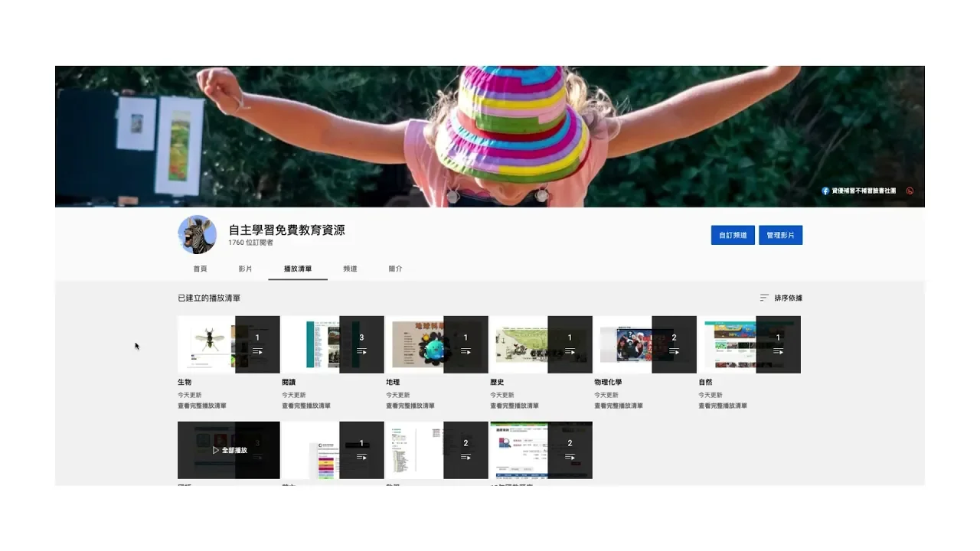The image size is (980, 551).
Task: Click the 物理化學 playlist title
Action: tap(608, 382)
